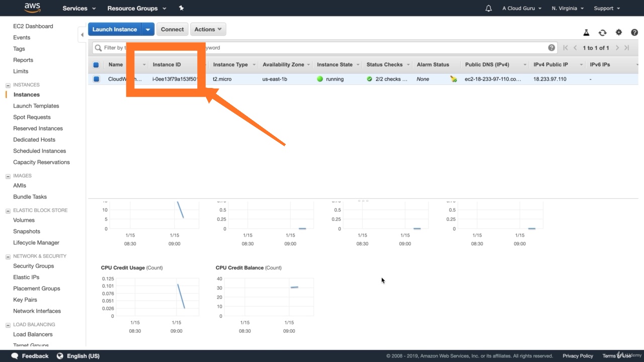Open the help icon in the toolbar
This screenshot has width=644, height=362.
tap(634, 32)
